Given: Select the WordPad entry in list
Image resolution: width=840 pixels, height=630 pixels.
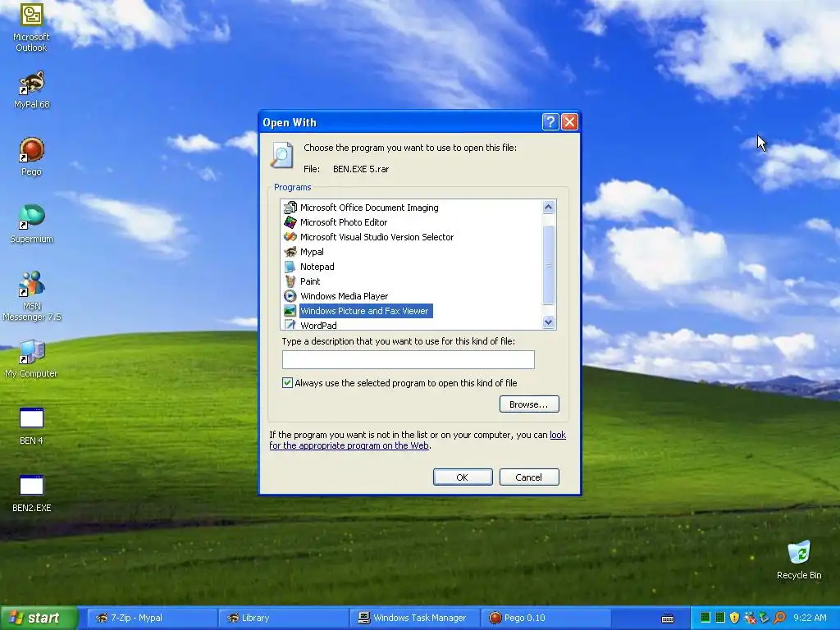Looking at the screenshot, I should point(318,325).
